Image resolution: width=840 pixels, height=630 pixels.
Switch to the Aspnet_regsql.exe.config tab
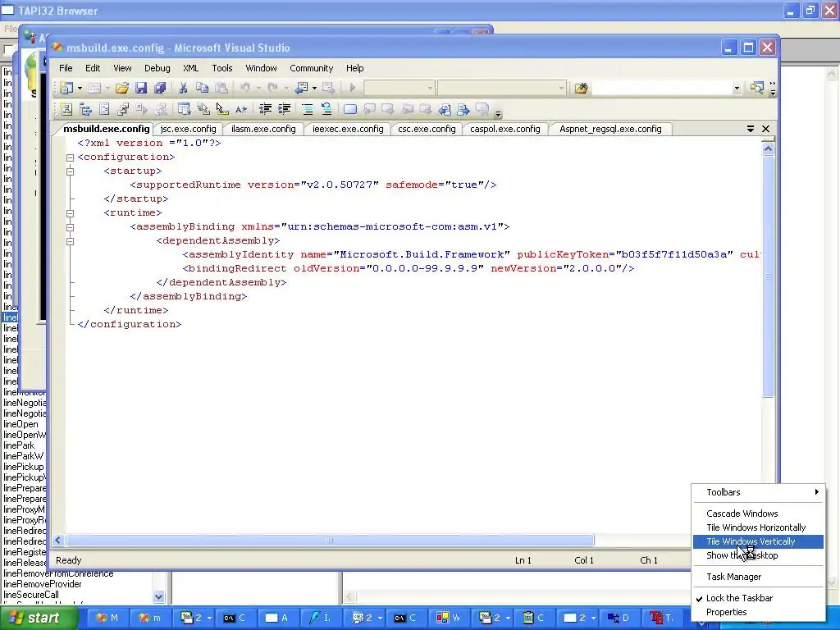[610, 129]
